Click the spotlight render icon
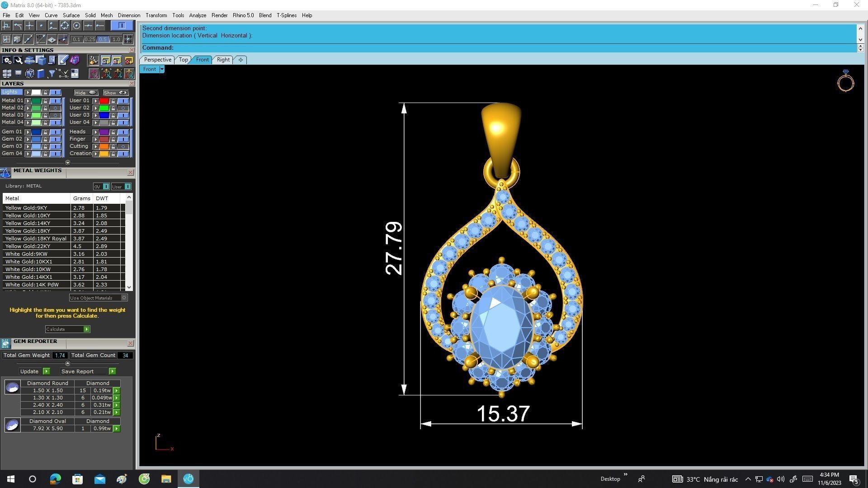The width and height of the screenshot is (868, 488). 94,60
